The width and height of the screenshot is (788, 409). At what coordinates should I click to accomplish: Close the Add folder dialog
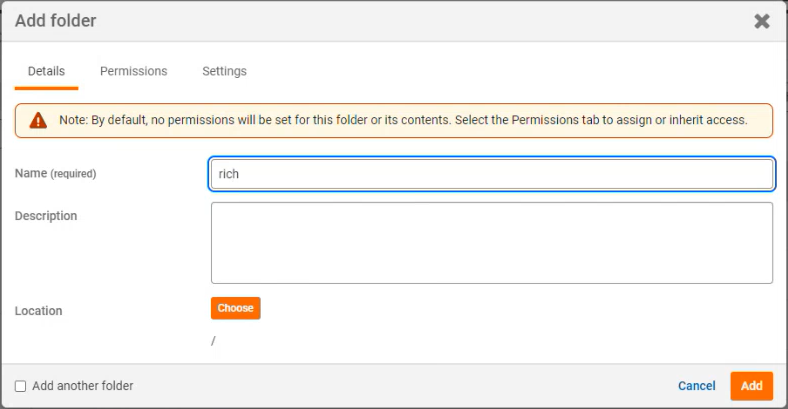coord(762,21)
